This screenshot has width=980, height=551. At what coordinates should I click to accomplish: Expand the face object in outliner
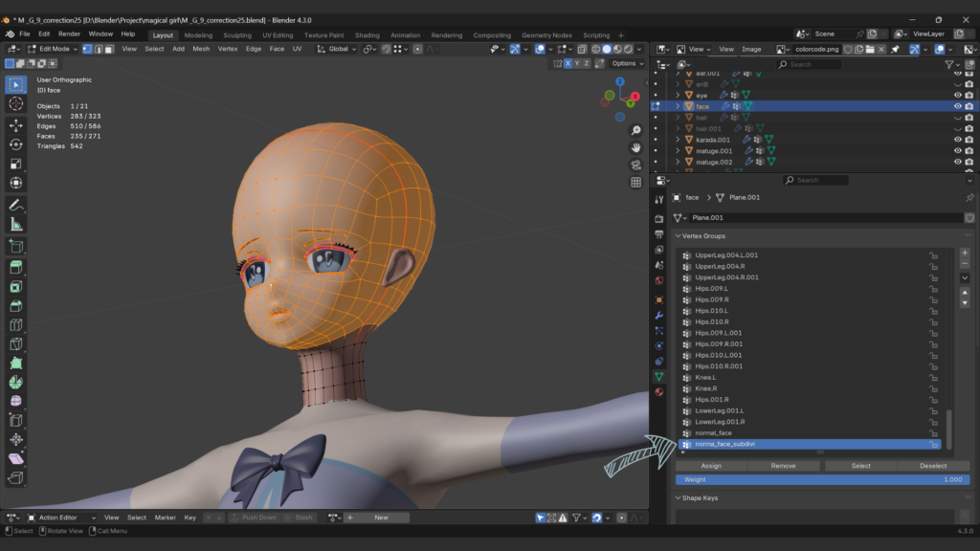tap(678, 106)
